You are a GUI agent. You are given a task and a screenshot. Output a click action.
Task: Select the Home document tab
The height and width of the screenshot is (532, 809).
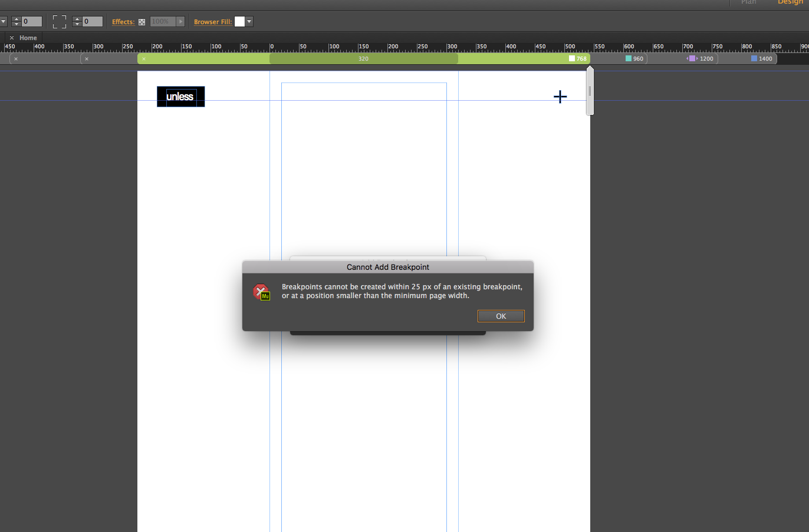point(28,38)
